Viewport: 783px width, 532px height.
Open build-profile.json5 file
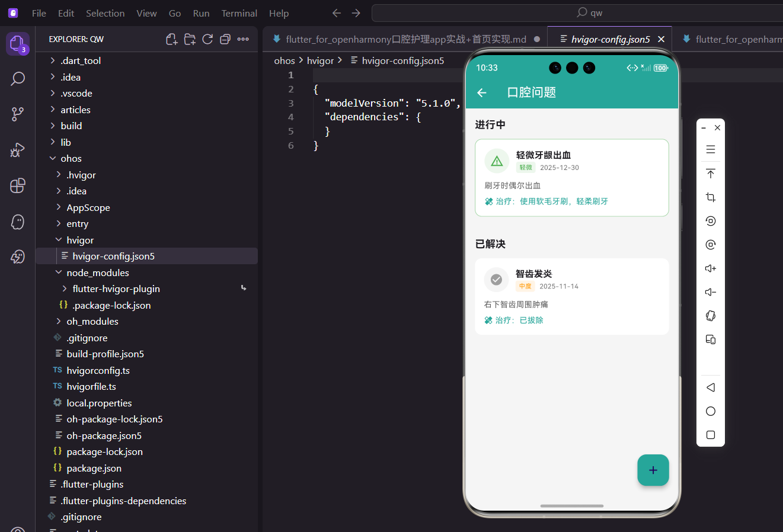click(146, 354)
